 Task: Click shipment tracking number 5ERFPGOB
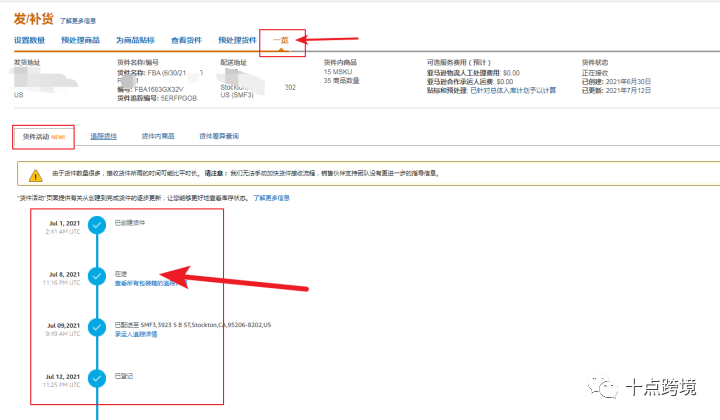(179, 98)
